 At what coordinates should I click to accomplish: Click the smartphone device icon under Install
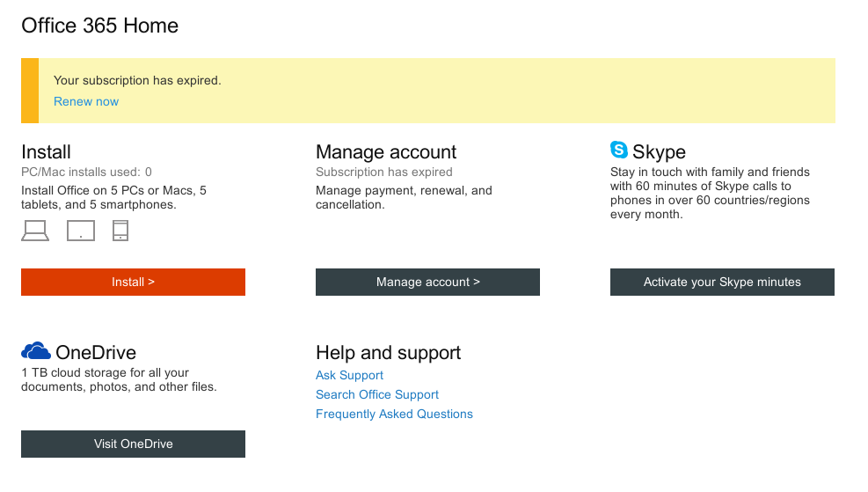pyautogui.click(x=120, y=231)
